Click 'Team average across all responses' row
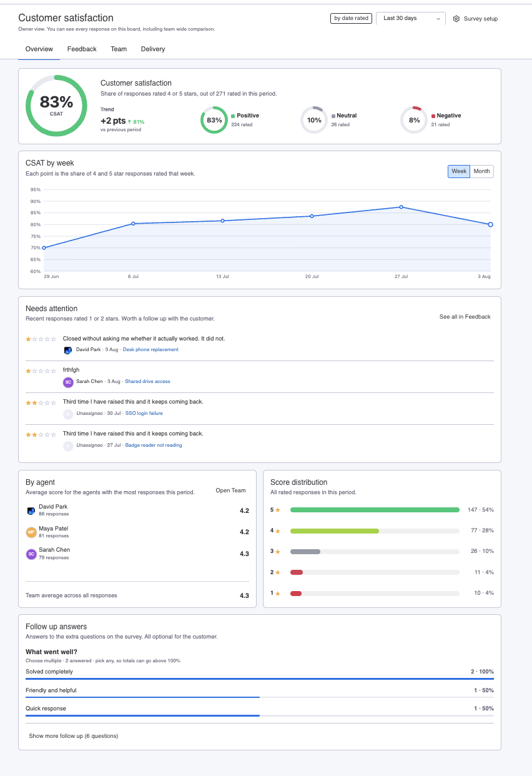Image resolution: width=532 pixels, height=776 pixels. (137, 595)
